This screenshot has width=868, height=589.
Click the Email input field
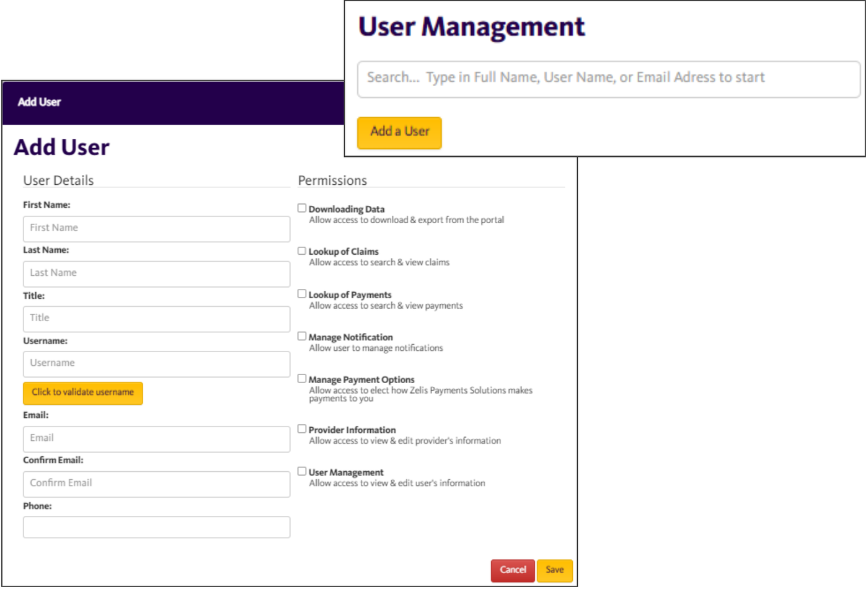coord(156,439)
